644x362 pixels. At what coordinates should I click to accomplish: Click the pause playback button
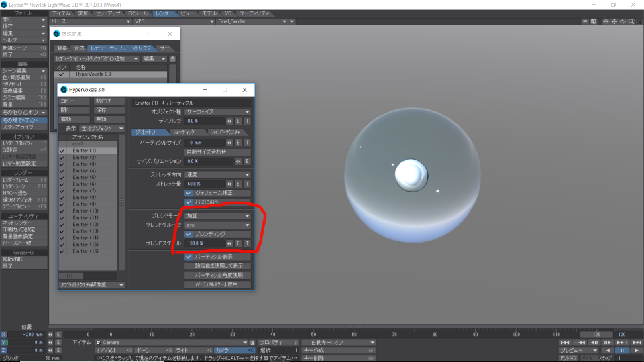[x=622, y=351]
